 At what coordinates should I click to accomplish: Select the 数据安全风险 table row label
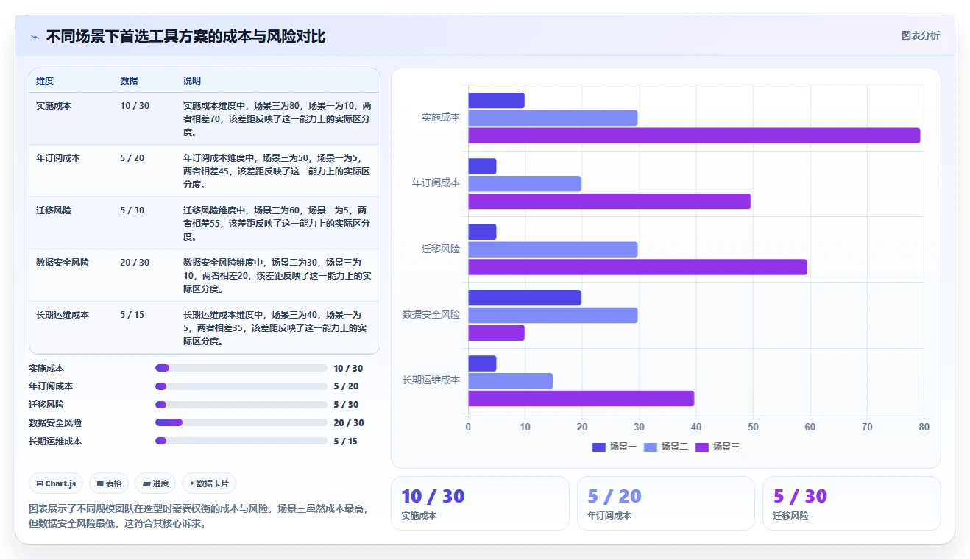[63, 263]
